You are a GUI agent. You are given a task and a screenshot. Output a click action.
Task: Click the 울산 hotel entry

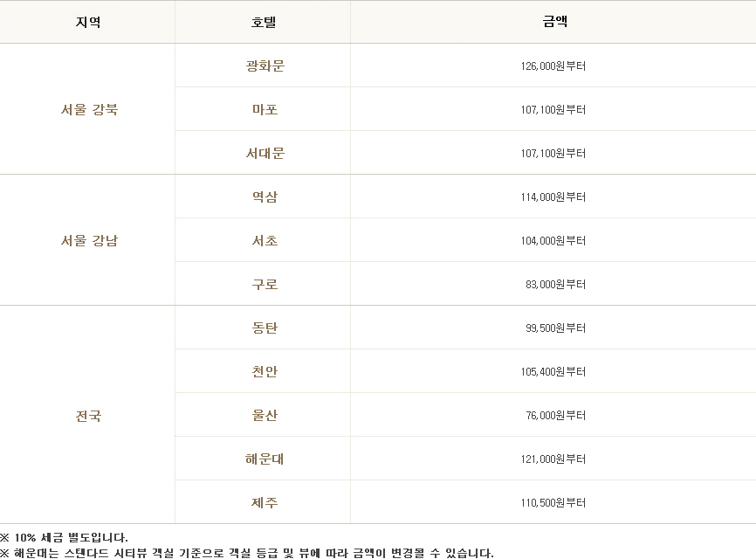pos(263,414)
